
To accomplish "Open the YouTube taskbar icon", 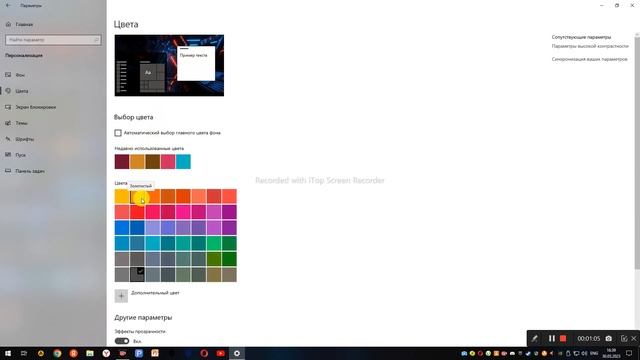I will coord(220,353).
